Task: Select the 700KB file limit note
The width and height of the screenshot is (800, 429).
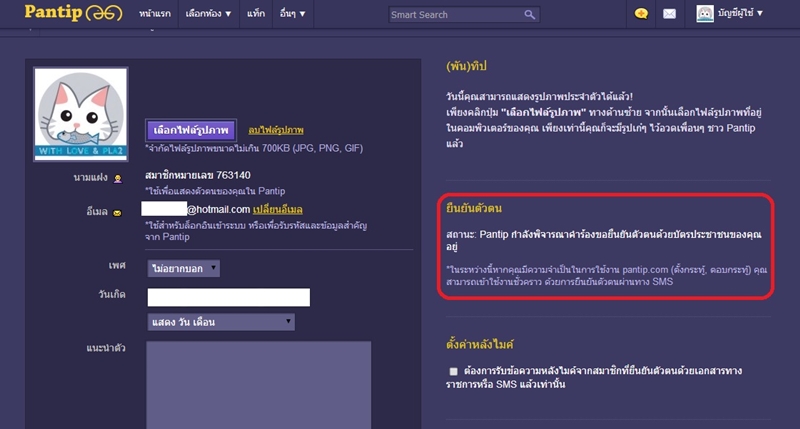Action: point(254,148)
